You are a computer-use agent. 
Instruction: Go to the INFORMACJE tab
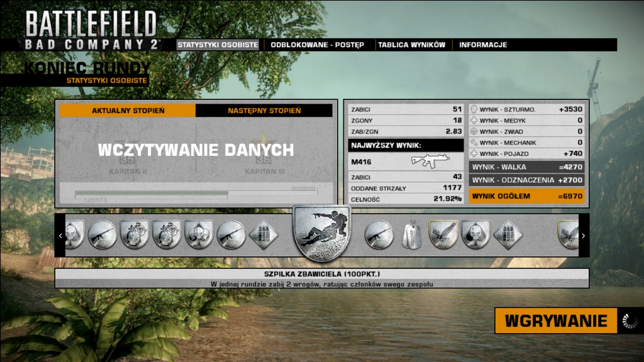point(483,45)
